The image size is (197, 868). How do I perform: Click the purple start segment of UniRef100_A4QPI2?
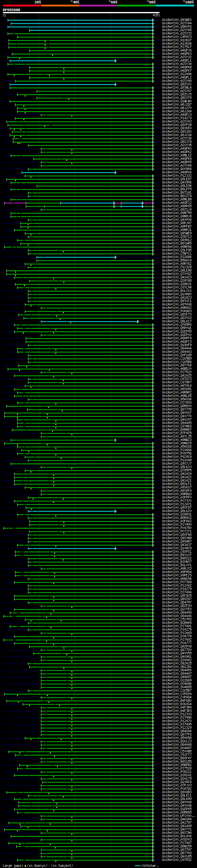(x=15, y=203)
